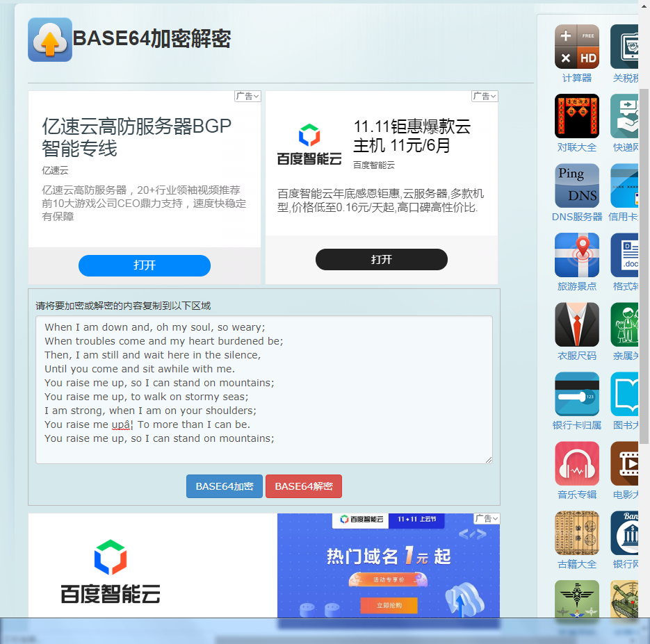This screenshot has height=644, width=650.
Task: Open the 衣服尺码 text link
Action: tap(576, 356)
